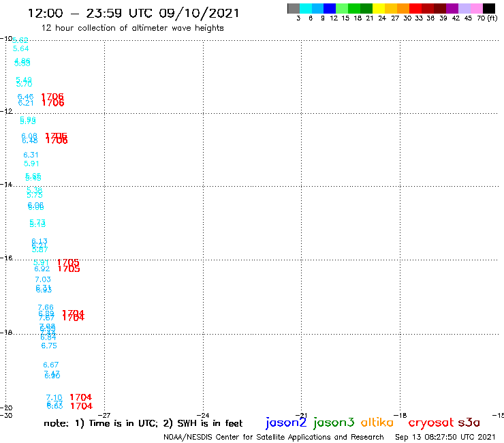Select the -24 longitude axis label

click(x=203, y=415)
